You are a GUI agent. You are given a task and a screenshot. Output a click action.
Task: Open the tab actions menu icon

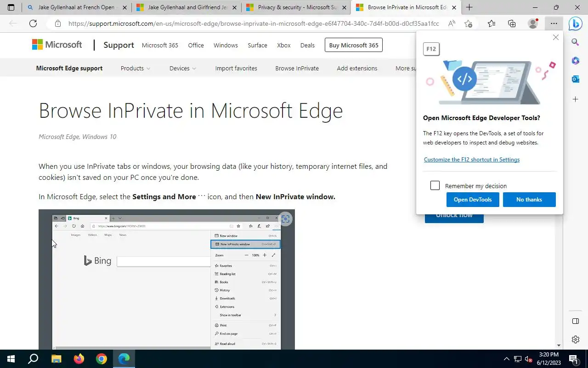tap(11, 7)
